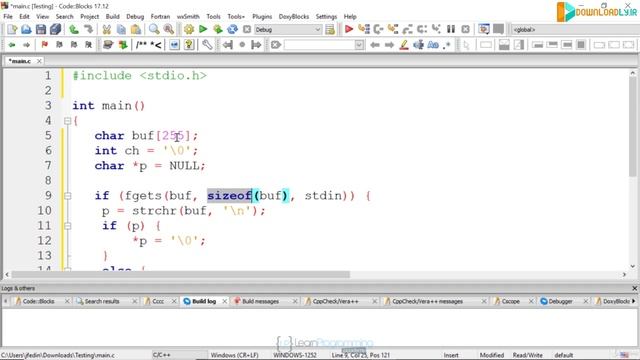The height and width of the screenshot is (360, 640).
Task: Toggle Match case Aa search option
Action: pos(433,45)
